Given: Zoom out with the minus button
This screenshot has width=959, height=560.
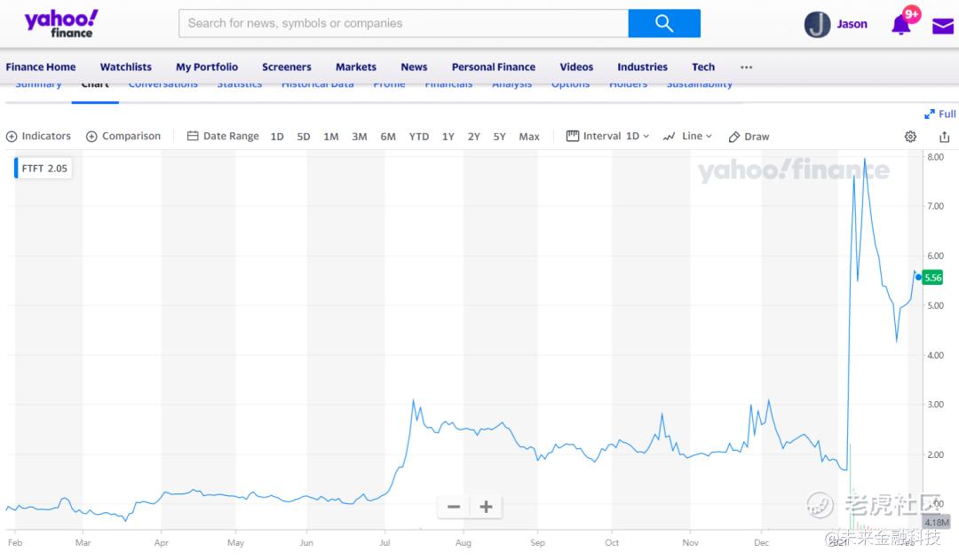Looking at the screenshot, I should [x=454, y=507].
